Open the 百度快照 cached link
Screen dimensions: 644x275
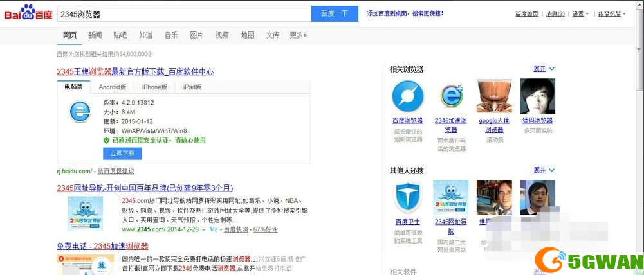tap(235, 229)
